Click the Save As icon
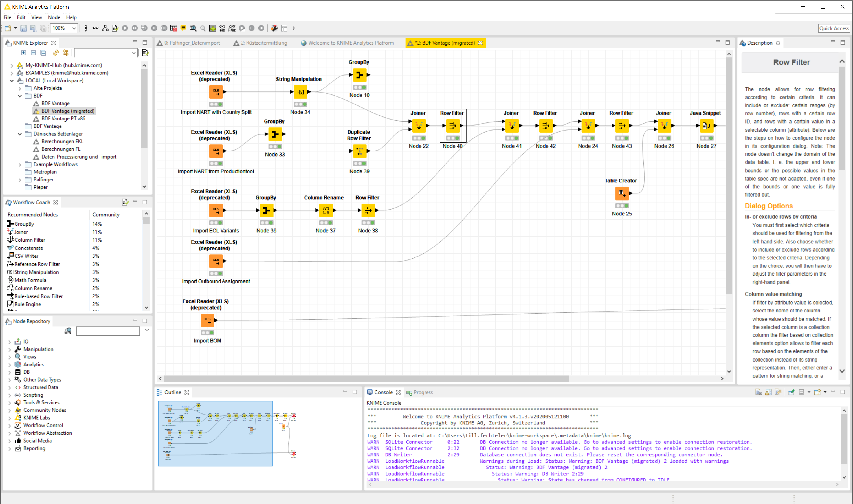This screenshot has width=853, height=504. click(x=33, y=28)
